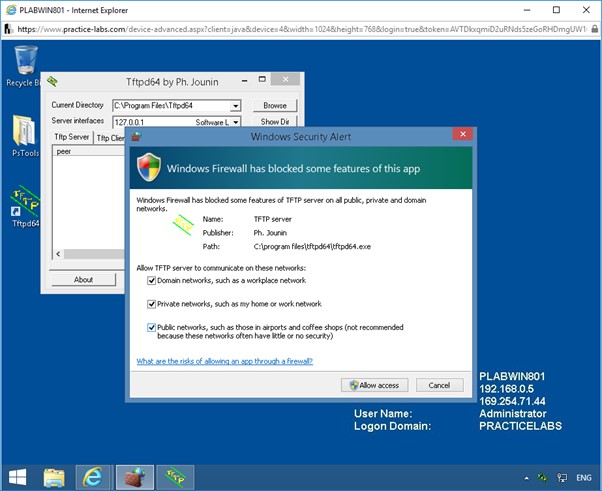Click the Allow access button
This screenshot has height=491, width=602.
[374, 385]
